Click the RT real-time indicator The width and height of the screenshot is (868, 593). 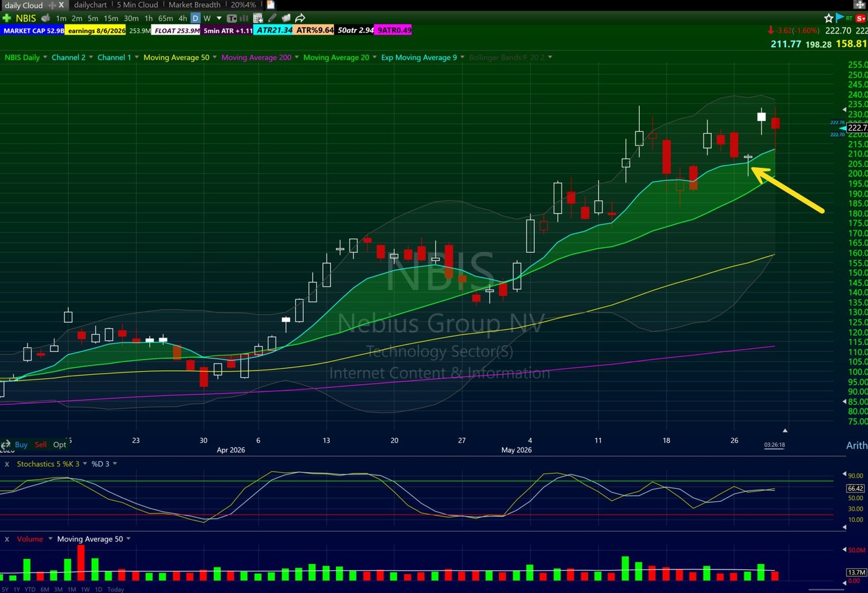tap(849, 19)
